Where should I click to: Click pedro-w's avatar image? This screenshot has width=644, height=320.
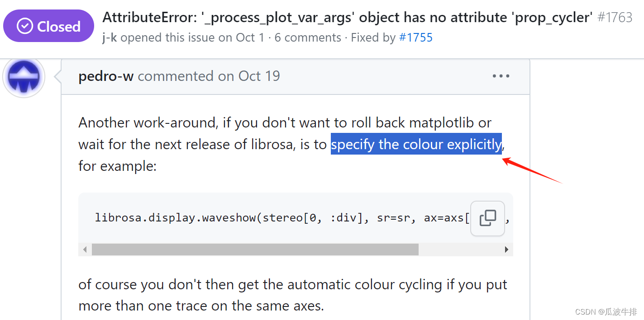[24, 77]
